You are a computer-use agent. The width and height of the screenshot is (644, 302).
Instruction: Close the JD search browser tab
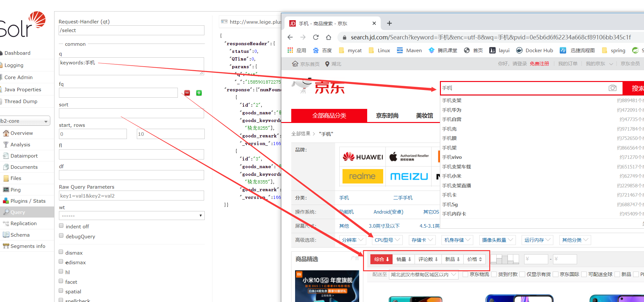tap(374, 23)
